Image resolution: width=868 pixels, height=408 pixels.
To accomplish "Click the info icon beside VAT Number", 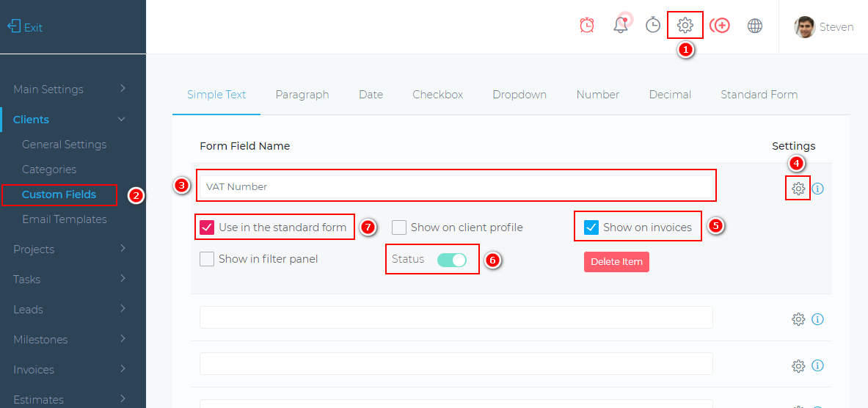I will tap(818, 189).
